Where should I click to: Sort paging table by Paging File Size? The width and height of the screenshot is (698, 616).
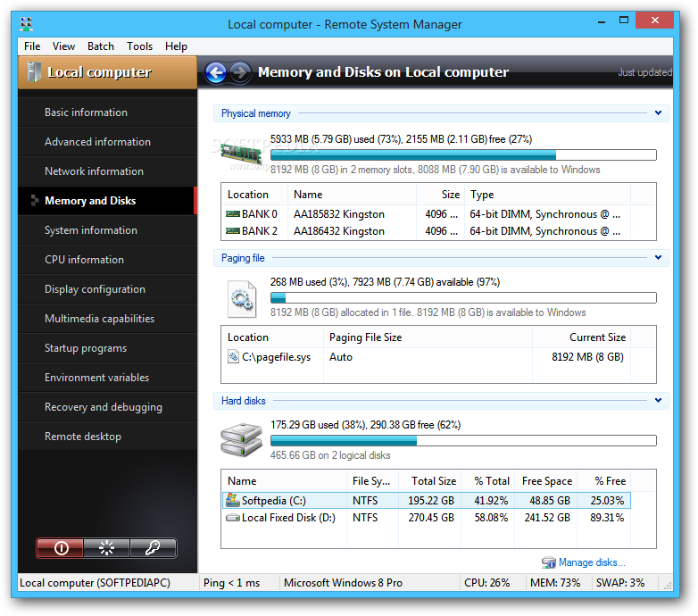[x=428, y=337]
